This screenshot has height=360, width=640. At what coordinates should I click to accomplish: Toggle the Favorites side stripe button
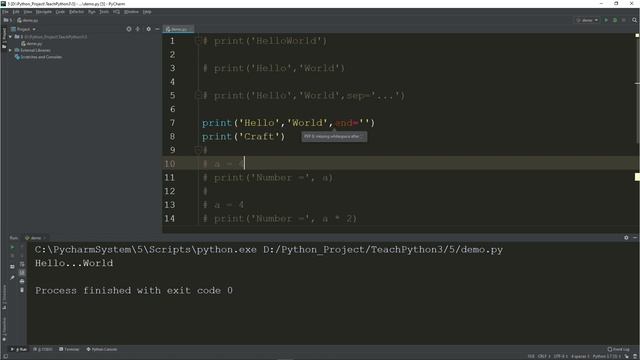click(4, 330)
